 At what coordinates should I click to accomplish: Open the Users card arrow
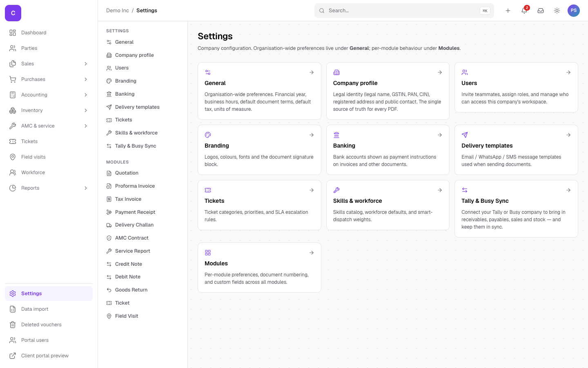pyautogui.click(x=568, y=72)
